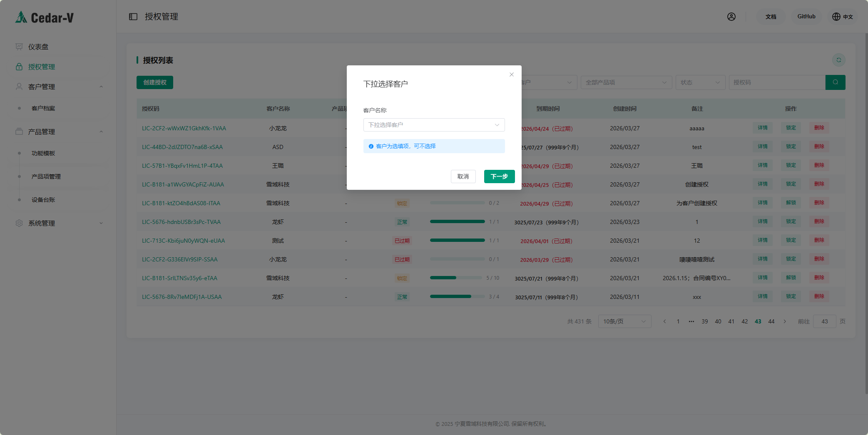Click the refresh list icon

(839, 60)
